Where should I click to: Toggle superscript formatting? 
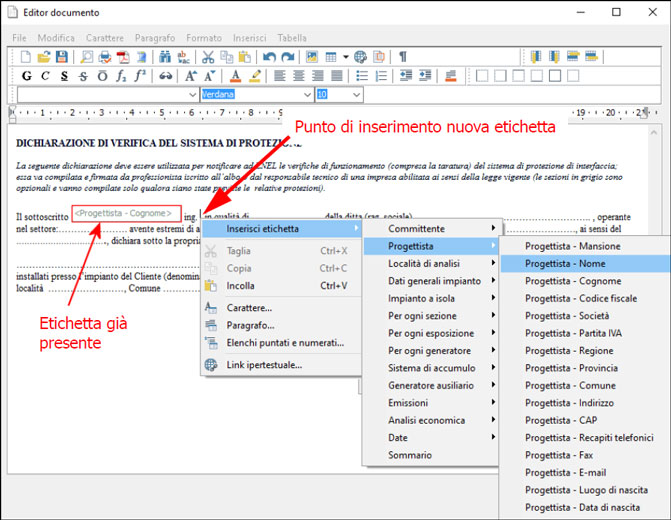tap(140, 76)
